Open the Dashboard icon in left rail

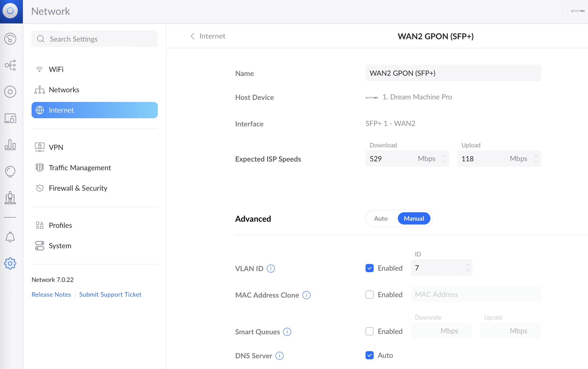click(10, 39)
